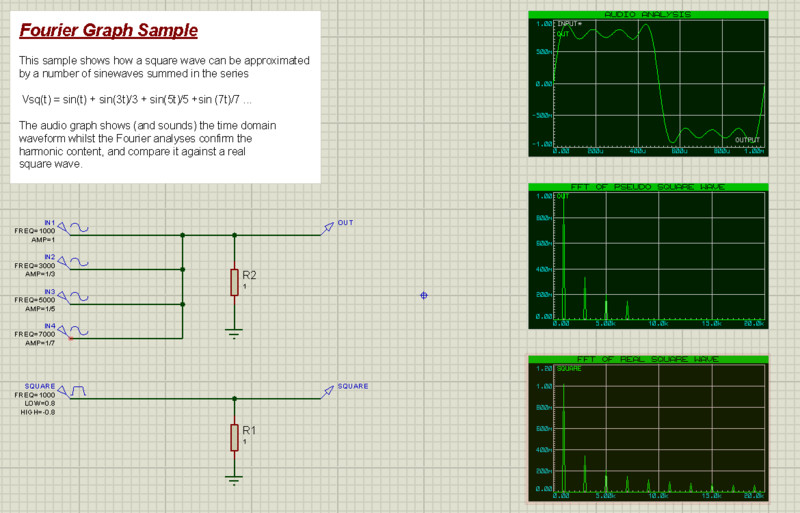Click FFT of Pseudo Square Wave title bar
The image size is (800, 513).
tap(647, 187)
